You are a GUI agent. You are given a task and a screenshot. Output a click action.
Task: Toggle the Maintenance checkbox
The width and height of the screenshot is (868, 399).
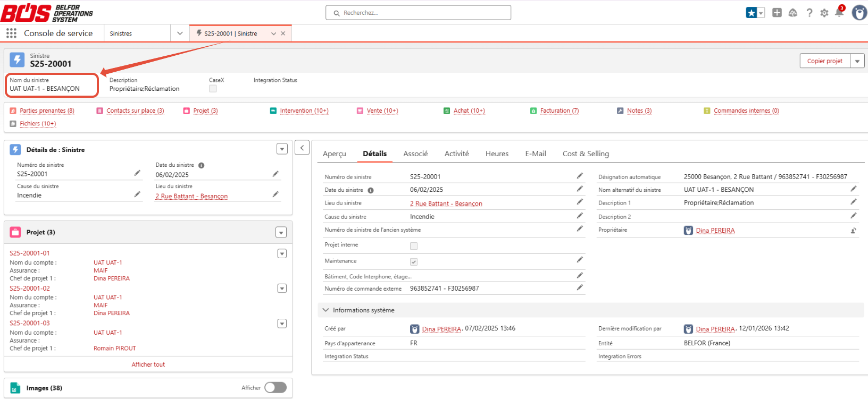click(x=414, y=262)
